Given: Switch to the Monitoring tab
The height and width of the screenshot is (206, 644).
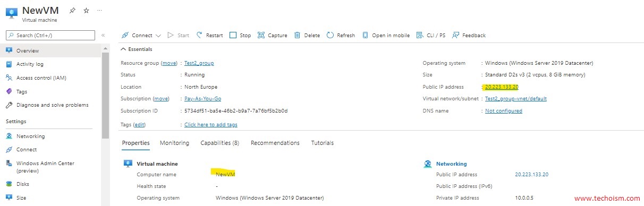Looking at the screenshot, I should click(174, 143).
